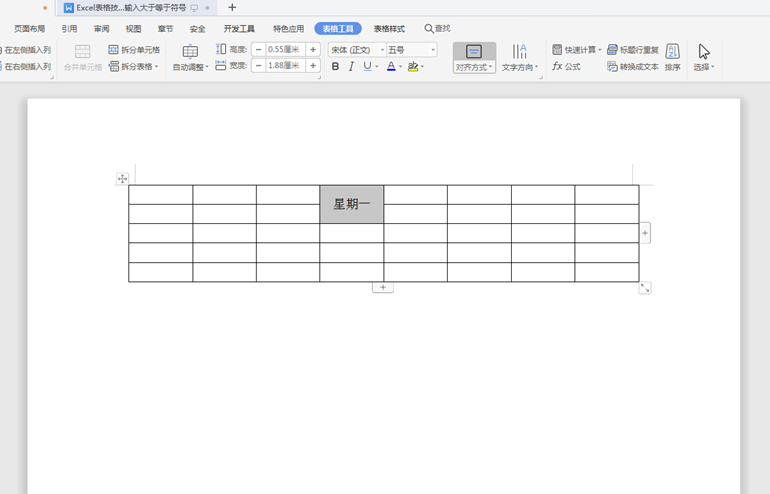Screen dimensions: 770x494
Task: Click Convert to text (转换成文本)
Action: [632, 66]
